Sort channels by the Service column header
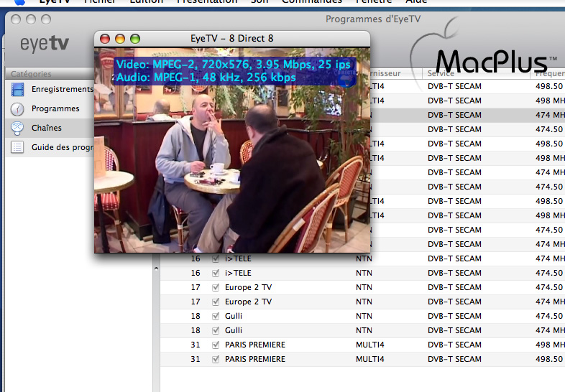Viewport: 565px width, 392px height. [x=476, y=73]
